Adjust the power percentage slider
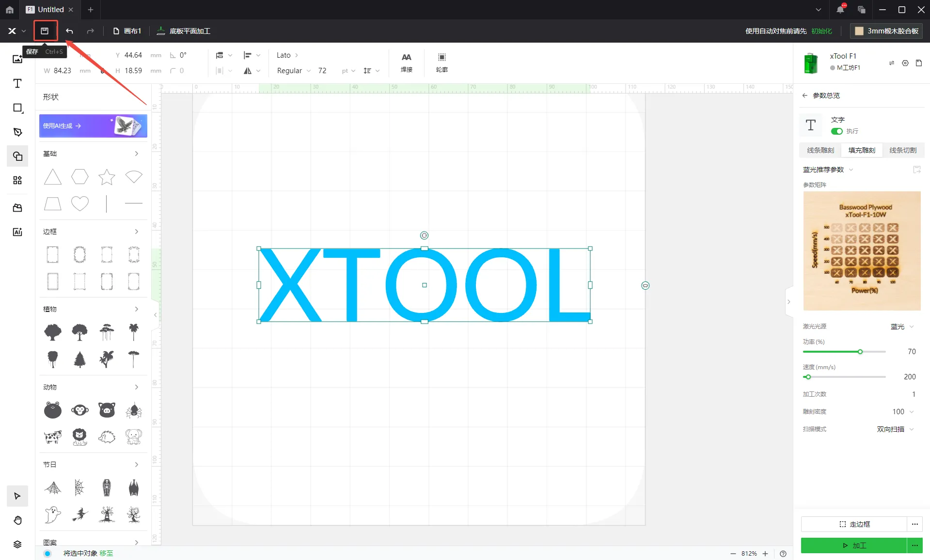The image size is (930, 560). [860, 352]
